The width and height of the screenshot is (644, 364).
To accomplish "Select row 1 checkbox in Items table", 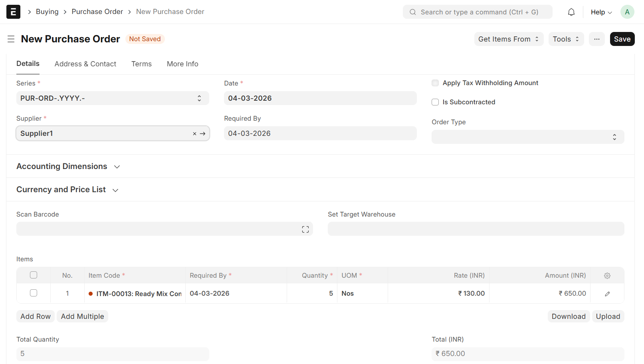I will pos(34,293).
